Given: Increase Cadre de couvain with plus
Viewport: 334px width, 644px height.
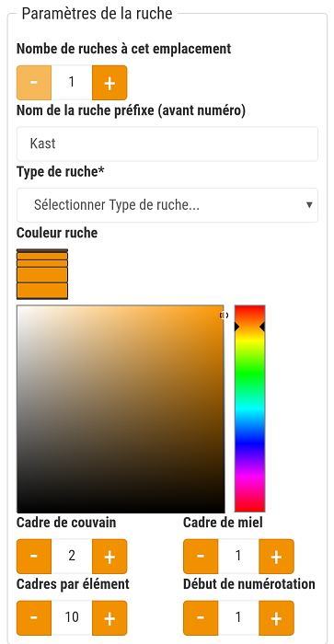Looking at the screenshot, I should click(109, 557).
